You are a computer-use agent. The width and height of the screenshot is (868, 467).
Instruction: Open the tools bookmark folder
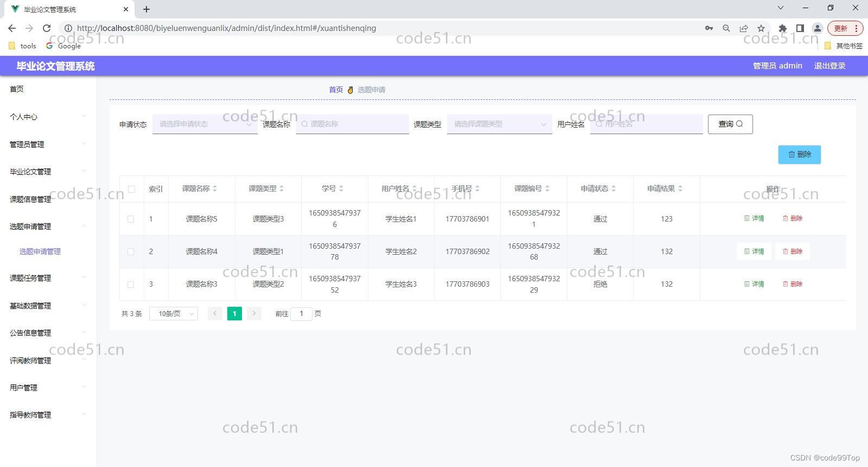[23, 46]
